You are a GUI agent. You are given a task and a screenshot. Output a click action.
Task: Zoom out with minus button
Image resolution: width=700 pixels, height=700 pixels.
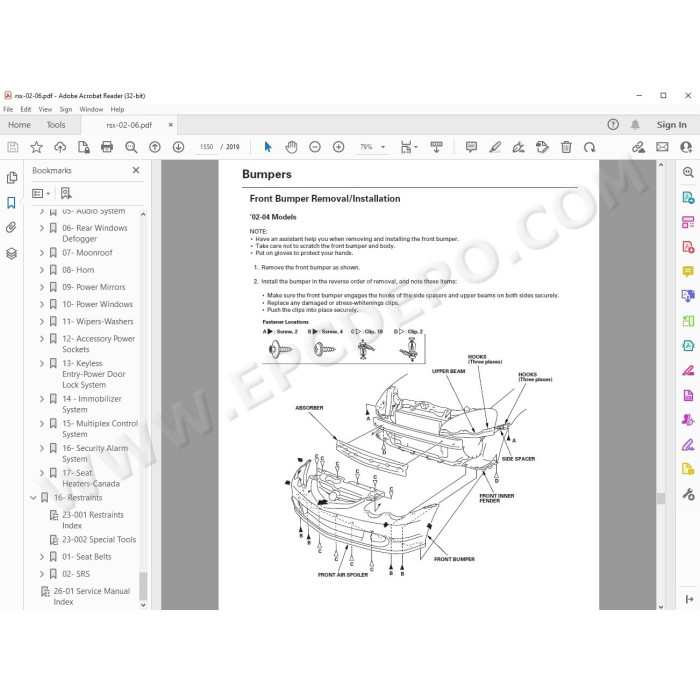click(315, 147)
